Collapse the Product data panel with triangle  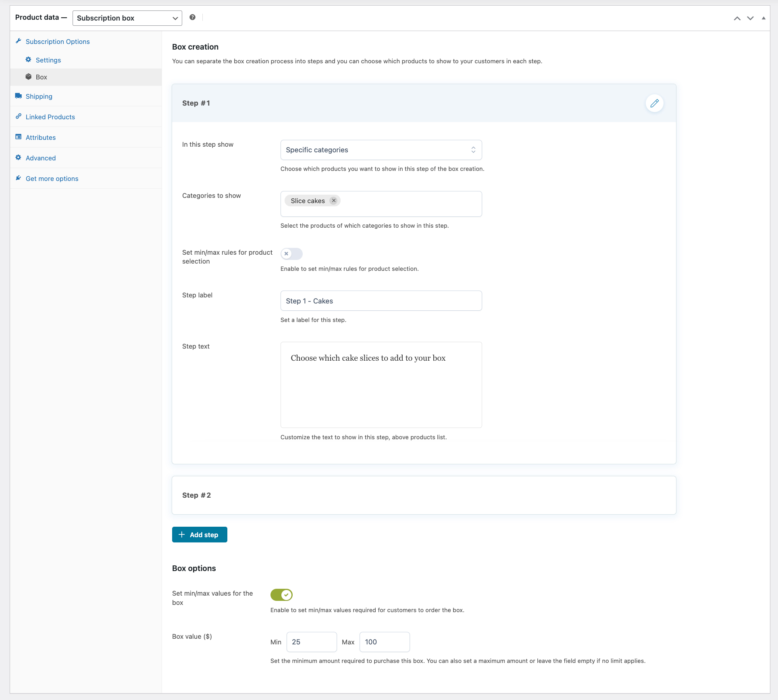(763, 18)
